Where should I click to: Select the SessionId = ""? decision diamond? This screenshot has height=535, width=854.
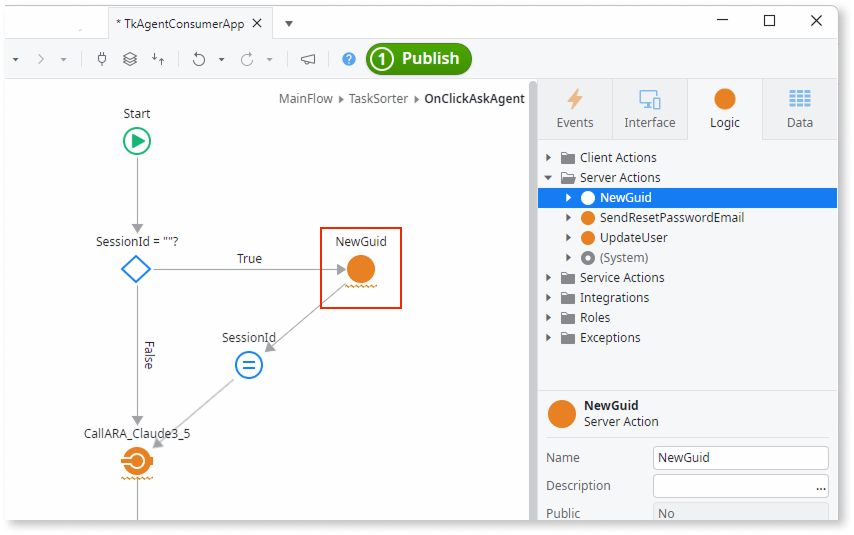pos(136,269)
